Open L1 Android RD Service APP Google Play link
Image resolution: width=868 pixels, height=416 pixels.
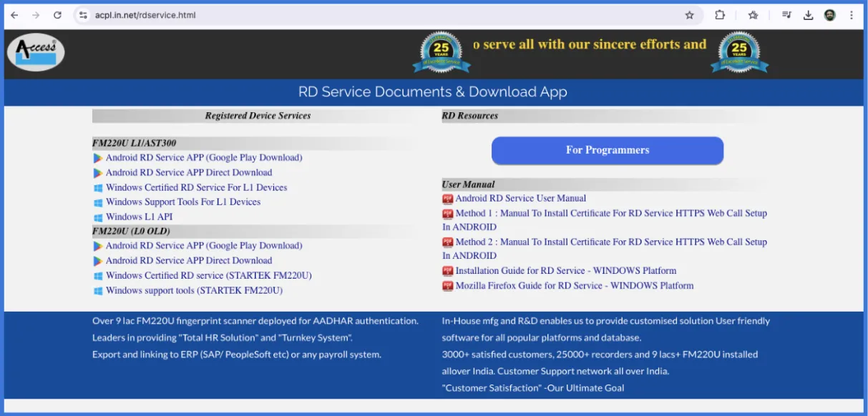pos(204,158)
